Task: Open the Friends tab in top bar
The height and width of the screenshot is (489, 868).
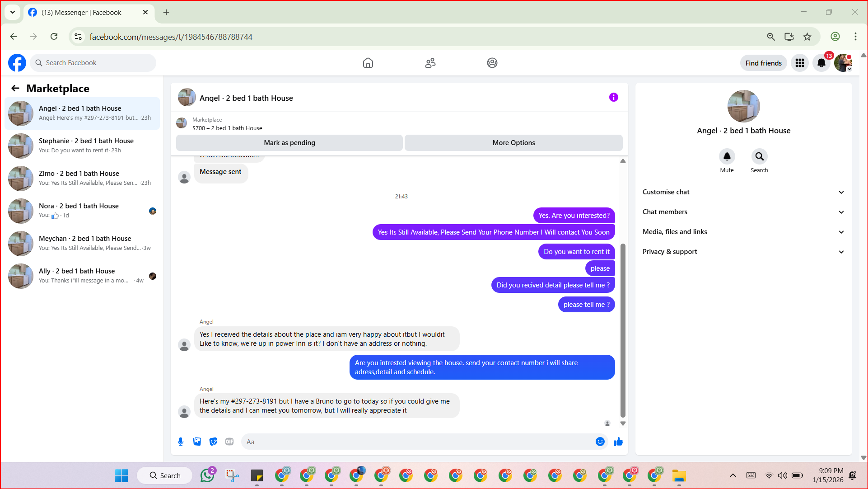Action: tap(430, 63)
